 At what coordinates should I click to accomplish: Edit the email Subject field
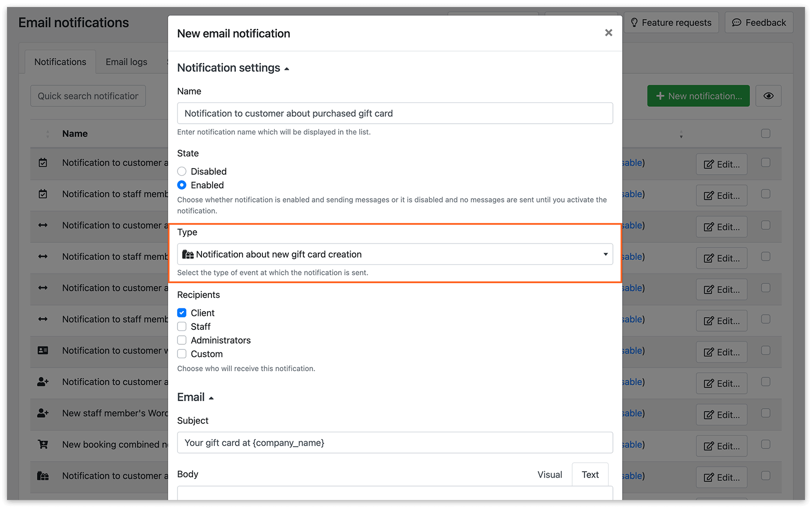coord(395,443)
